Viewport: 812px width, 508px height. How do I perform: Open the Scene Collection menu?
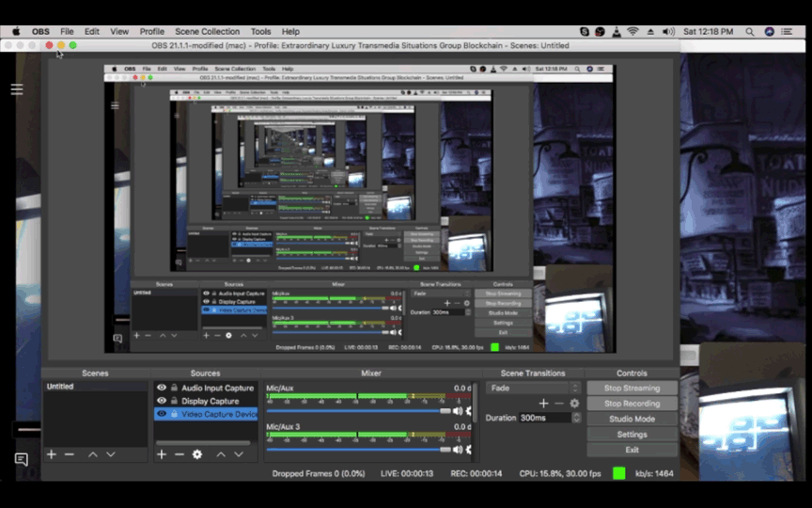click(x=207, y=32)
